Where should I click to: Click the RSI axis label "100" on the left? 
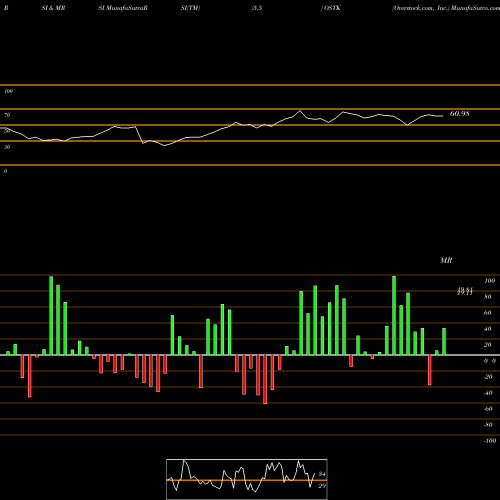click(x=8, y=91)
